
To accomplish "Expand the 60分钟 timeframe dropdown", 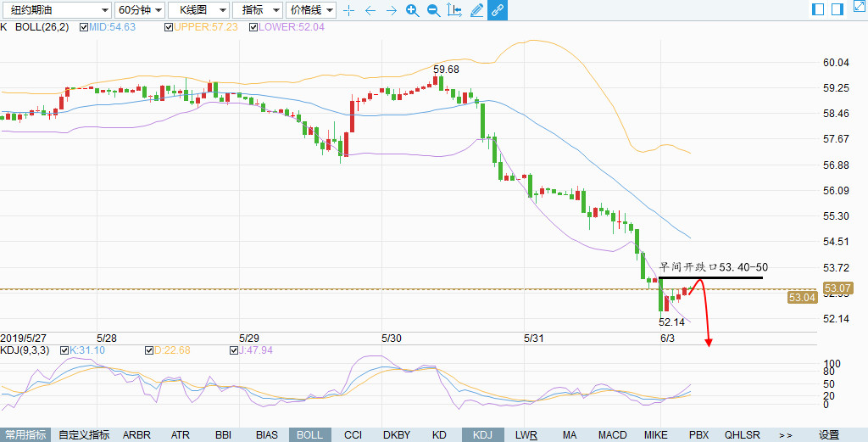I will pos(139,10).
